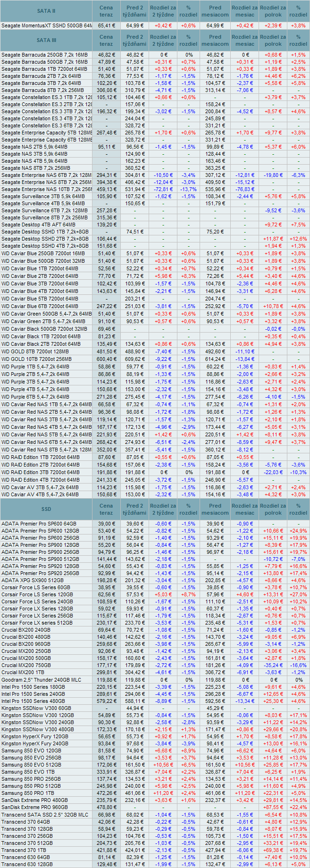The height and width of the screenshot is (868, 310).
Task: Click Seagate Enterprise NAS 10TB current price 459,13 €
Action: (106, 189)
